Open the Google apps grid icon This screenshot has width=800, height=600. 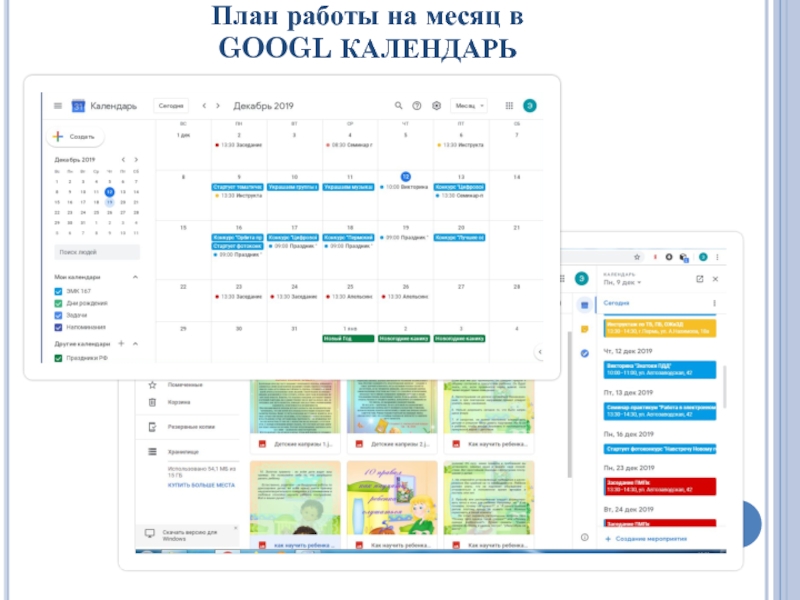pos(509,105)
